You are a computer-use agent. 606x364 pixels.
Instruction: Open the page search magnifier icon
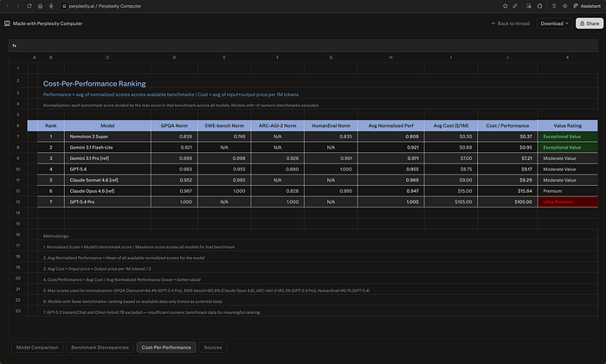529,6
